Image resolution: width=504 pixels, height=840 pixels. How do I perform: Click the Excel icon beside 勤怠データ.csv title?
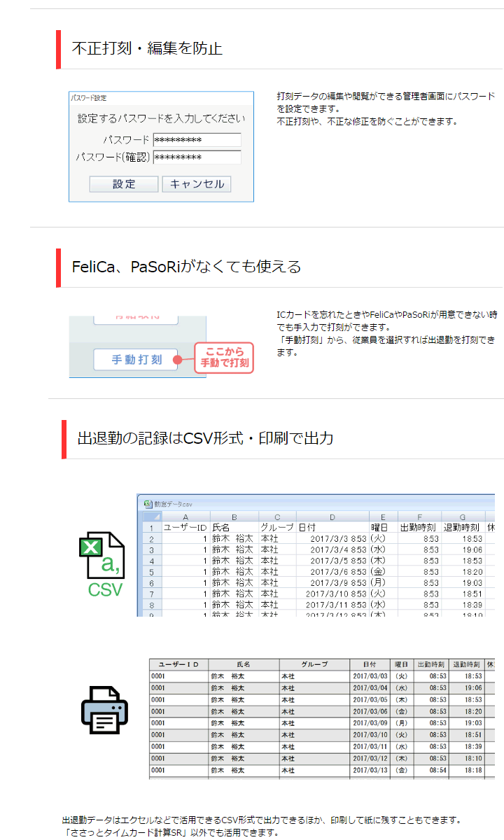[148, 503]
